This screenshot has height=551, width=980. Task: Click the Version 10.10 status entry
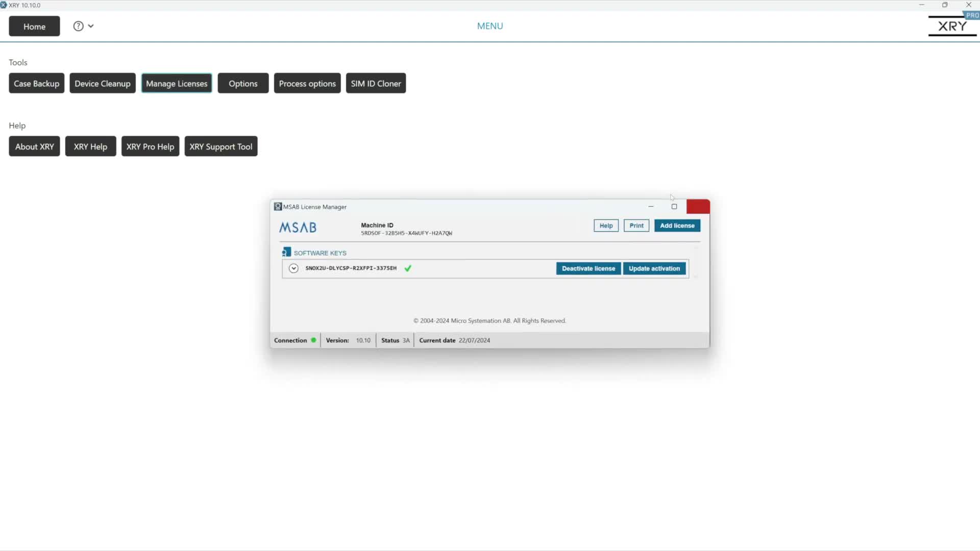tap(348, 340)
